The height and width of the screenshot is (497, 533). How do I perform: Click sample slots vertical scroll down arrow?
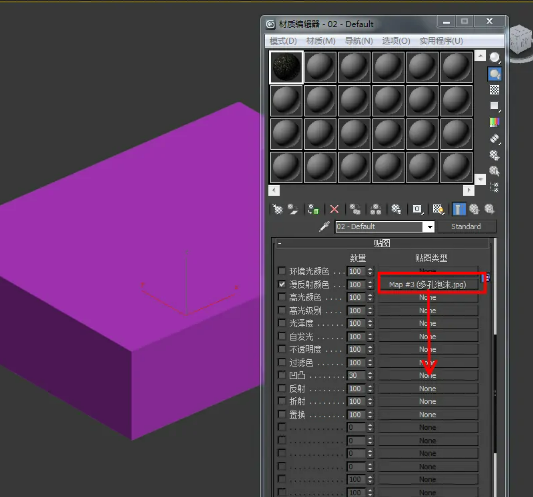point(480,179)
